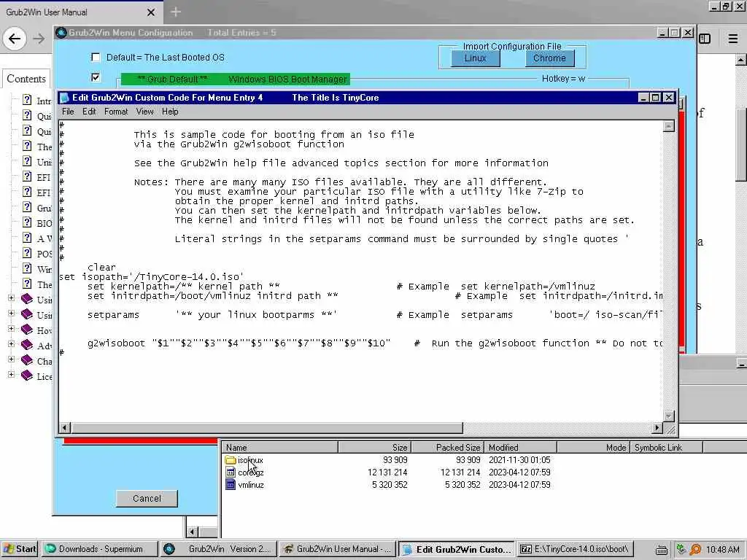Click the browser forward arrow button
The width and height of the screenshot is (747, 560).
pos(39,39)
